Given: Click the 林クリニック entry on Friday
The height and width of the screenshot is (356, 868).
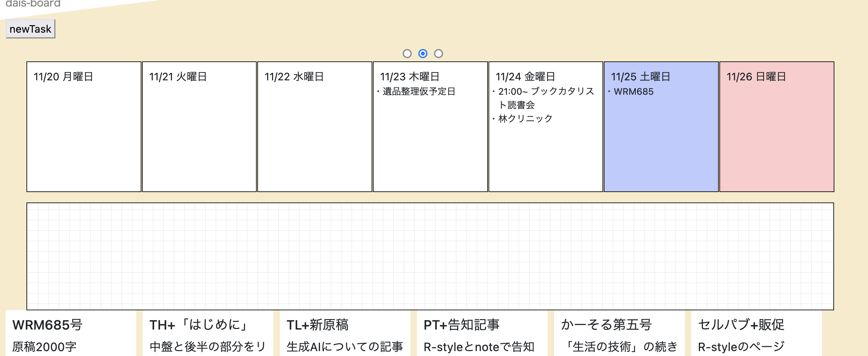Looking at the screenshot, I should pyautogui.click(x=525, y=119).
